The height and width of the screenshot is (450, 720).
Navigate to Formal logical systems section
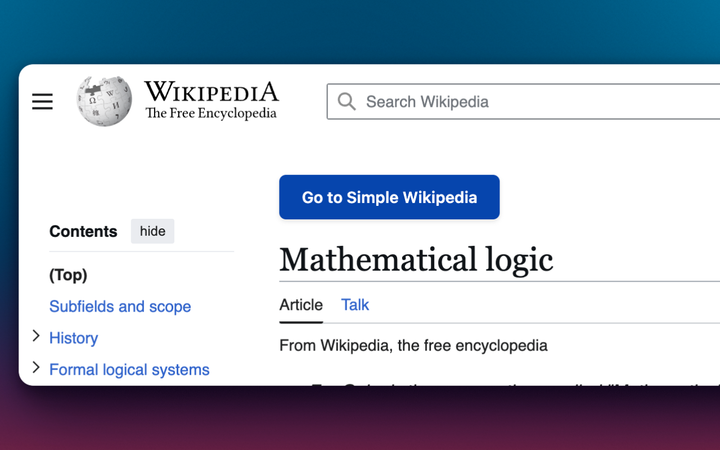pos(129,370)
